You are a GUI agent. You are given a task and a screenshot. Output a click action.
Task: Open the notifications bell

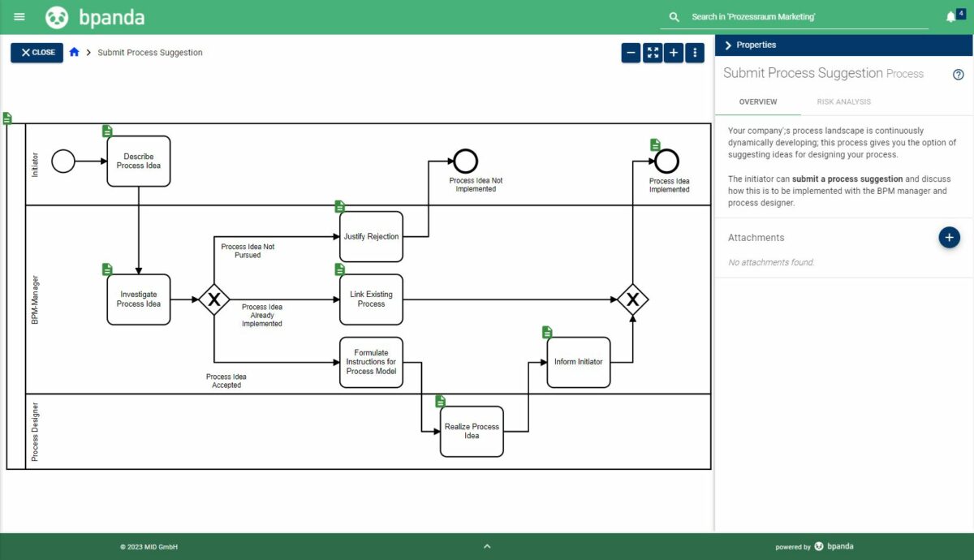pos(950,15)
